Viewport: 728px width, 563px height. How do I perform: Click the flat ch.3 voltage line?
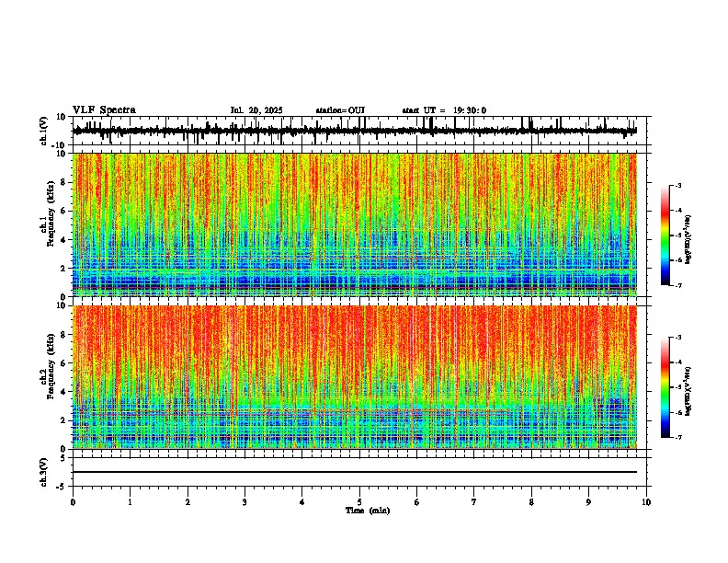[355, 472]
